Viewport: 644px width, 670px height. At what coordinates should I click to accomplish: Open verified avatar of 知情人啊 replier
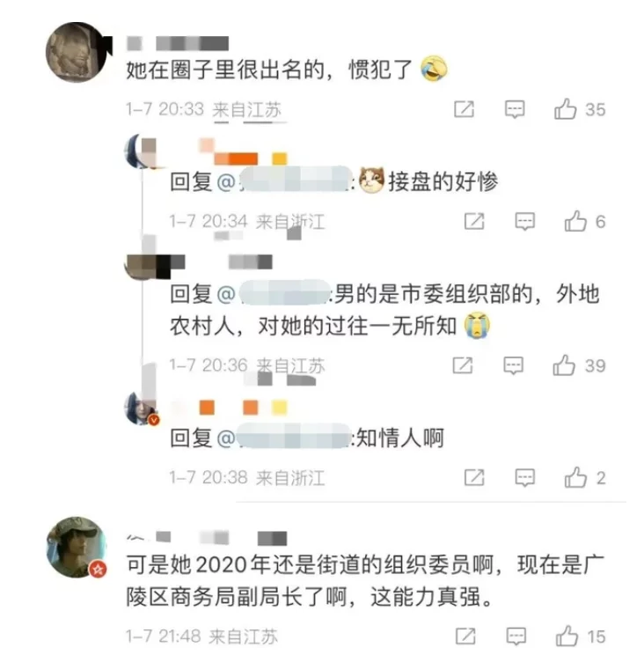click(142, 409)
